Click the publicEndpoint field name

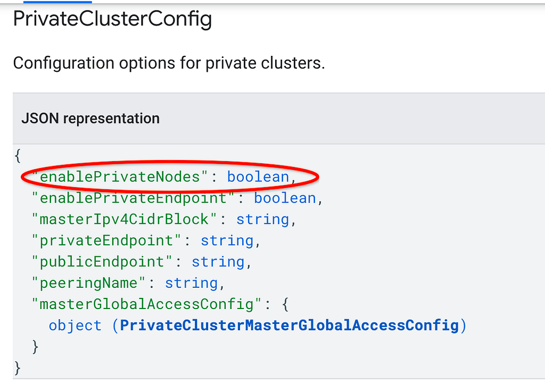coord(102,262)
